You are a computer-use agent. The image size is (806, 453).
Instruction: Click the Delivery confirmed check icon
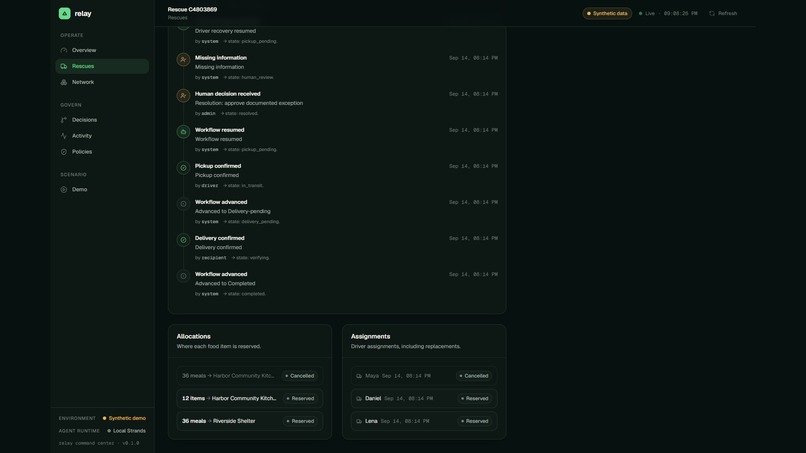coord(183,240)
